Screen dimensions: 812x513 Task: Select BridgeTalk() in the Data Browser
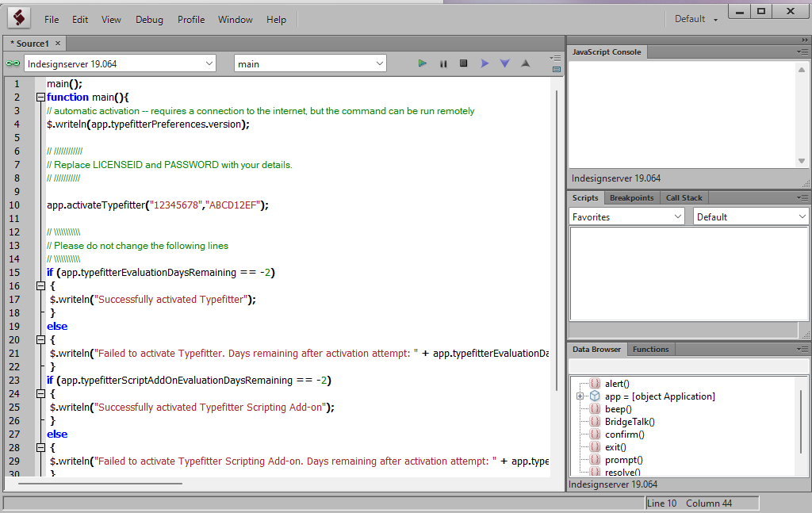(x=630, y=422)
